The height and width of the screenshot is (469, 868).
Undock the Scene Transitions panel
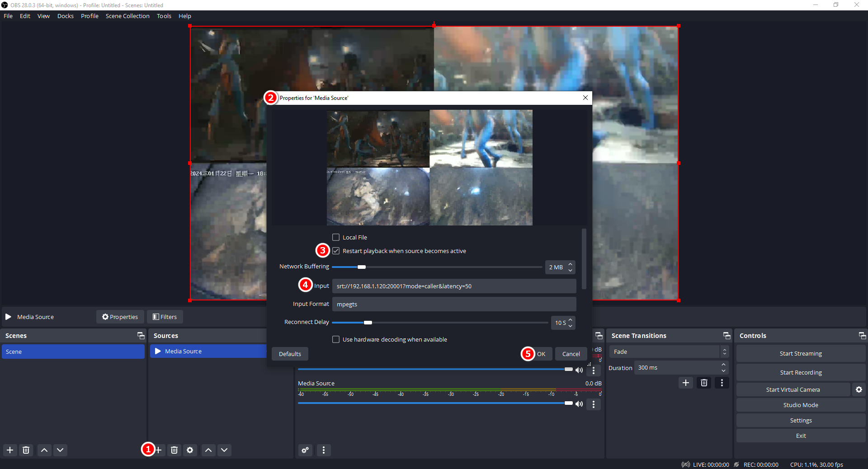727,336
